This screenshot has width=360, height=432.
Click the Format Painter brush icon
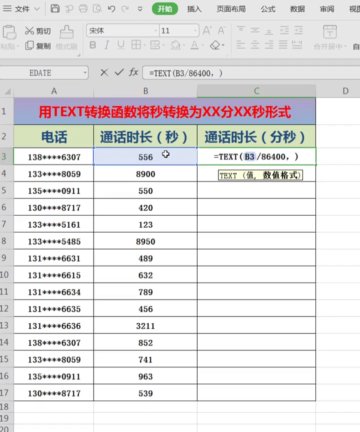click(x=67, y=32)
